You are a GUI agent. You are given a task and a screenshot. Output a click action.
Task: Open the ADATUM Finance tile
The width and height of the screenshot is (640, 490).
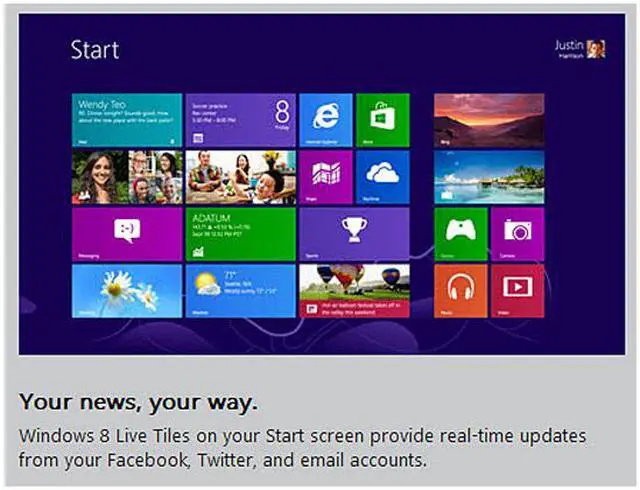[x=241, y=234]
